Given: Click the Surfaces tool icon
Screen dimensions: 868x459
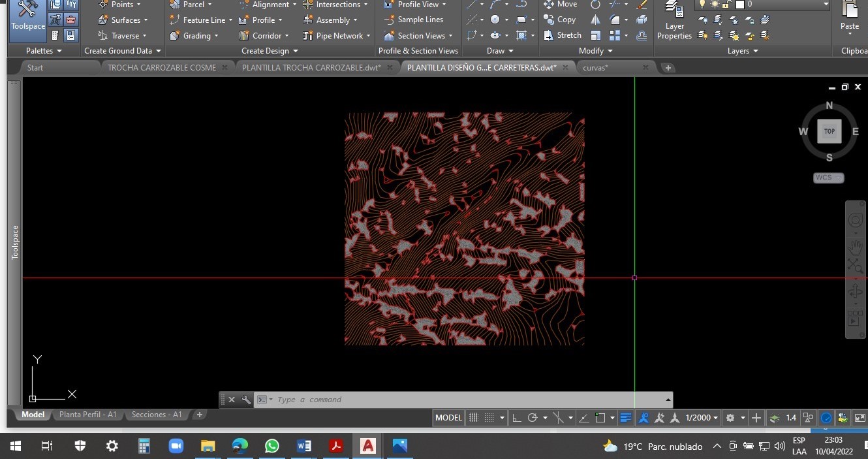Looking at the screenshot, I should coord(103,20).
